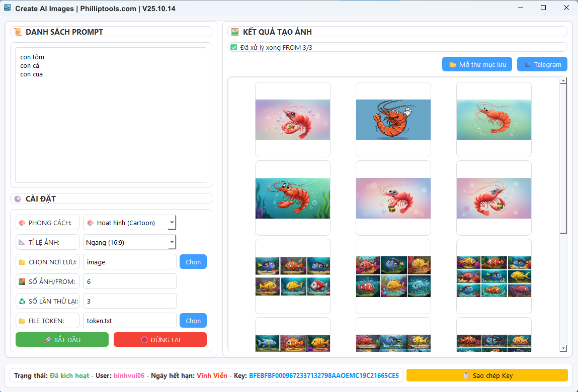Click the green checkmark beside Đã xử lý xong
Viewport: 578px width, 392px height.
pyautogui.click(x=234, y=46)
